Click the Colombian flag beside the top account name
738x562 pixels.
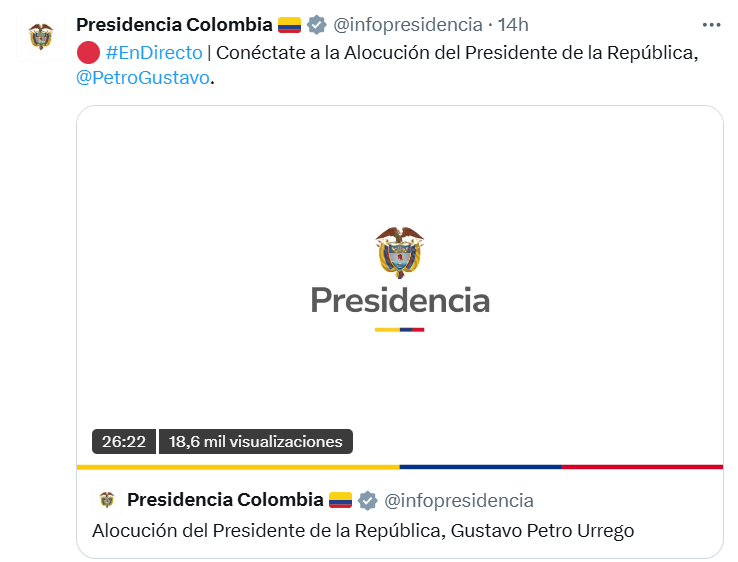pos(290,25)
